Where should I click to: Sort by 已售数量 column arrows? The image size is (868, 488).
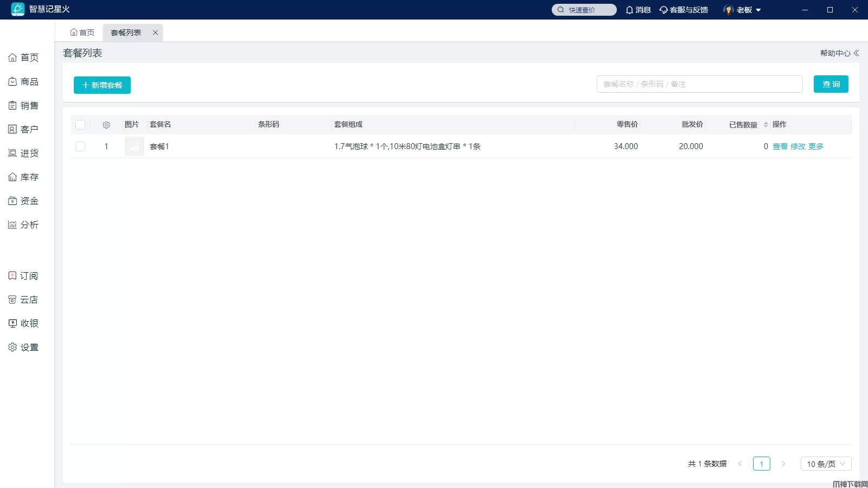(x=766, y=125)
